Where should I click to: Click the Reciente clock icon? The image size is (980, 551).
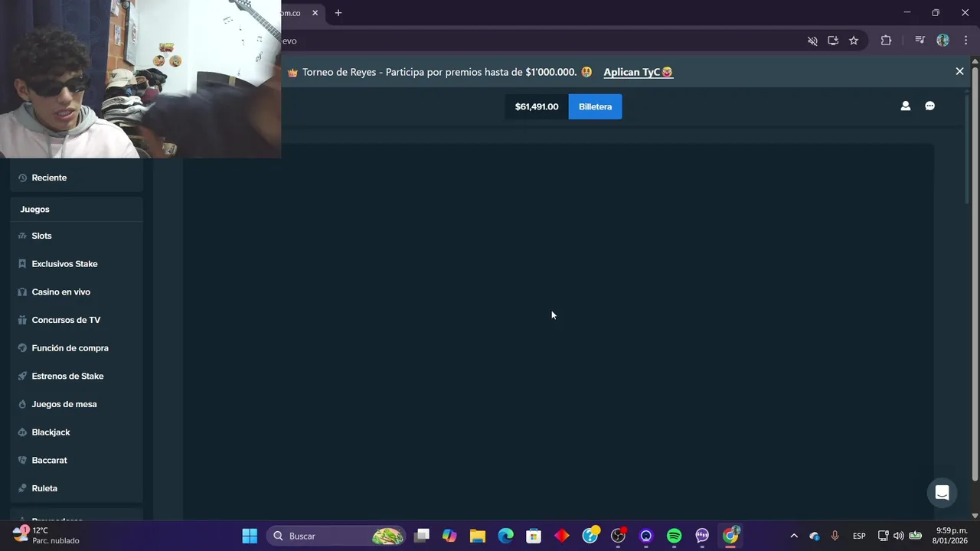[22, 178]
